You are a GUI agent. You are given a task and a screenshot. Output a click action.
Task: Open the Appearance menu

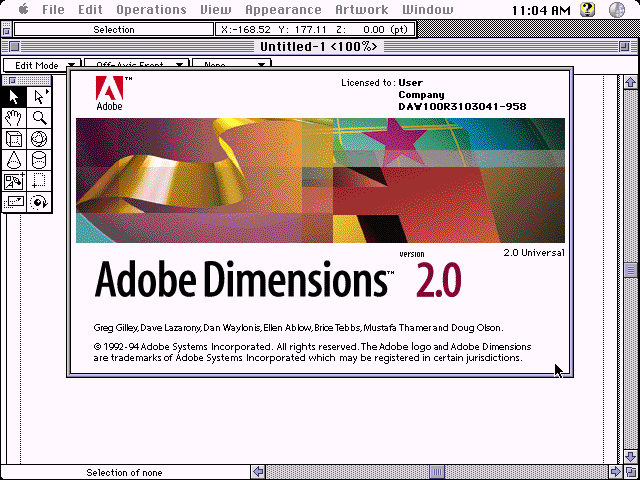click(x=283, y=10)
